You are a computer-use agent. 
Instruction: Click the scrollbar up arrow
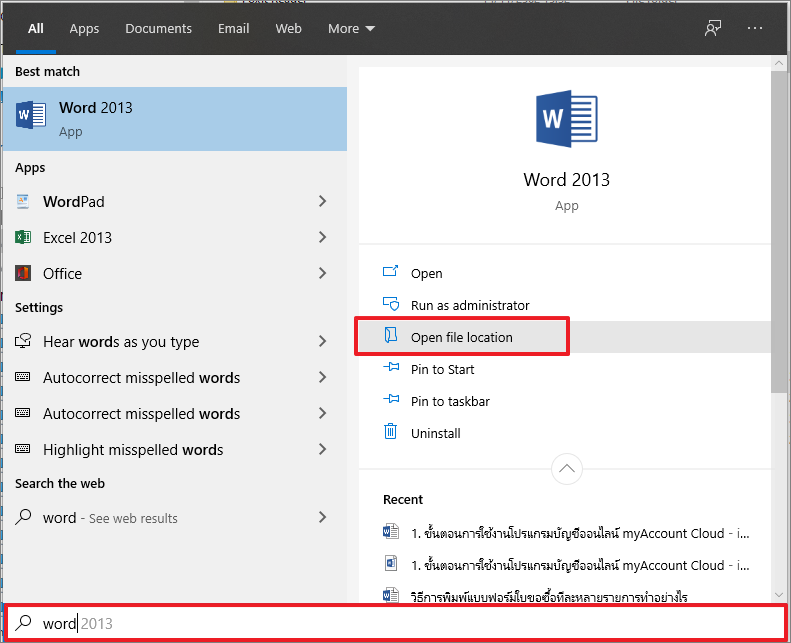(779, 63)
